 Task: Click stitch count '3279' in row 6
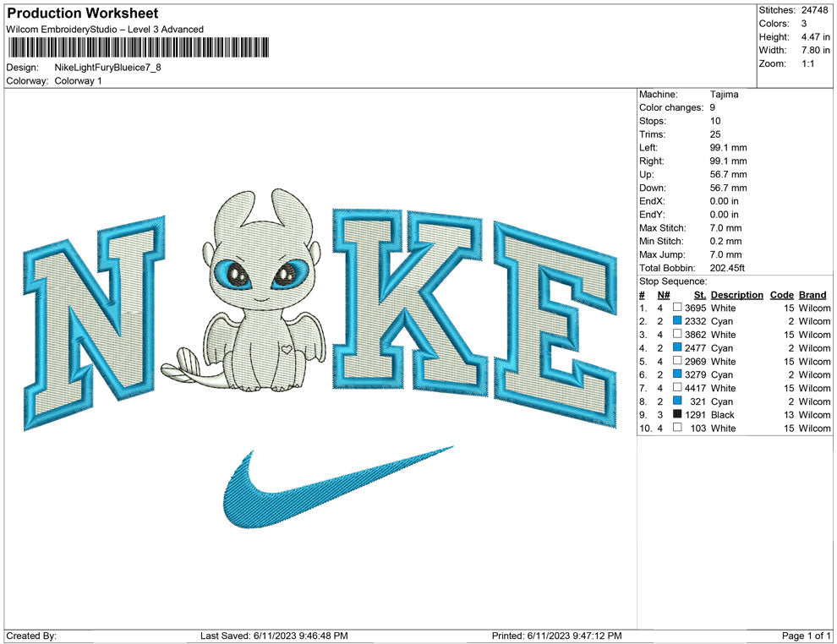pos(696,374)
